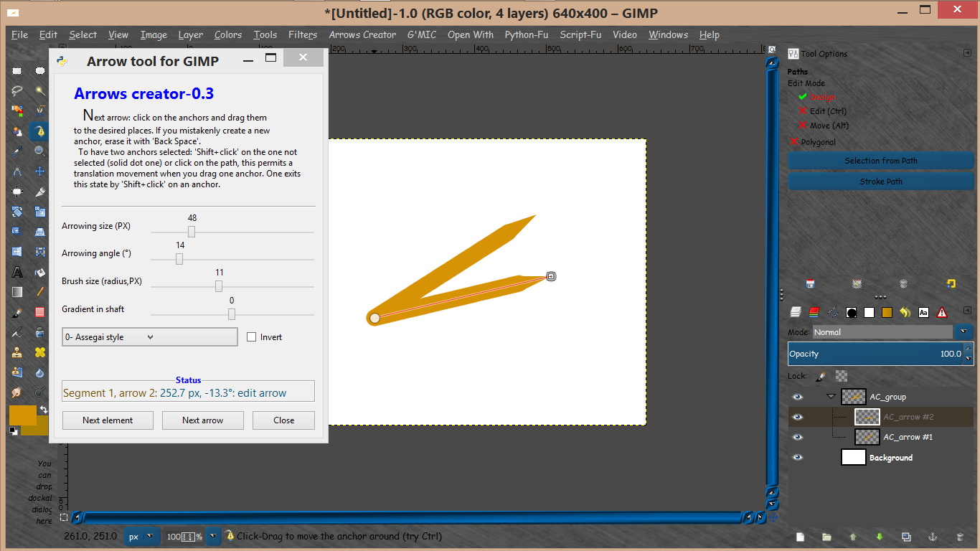The height and width of the screenshot is (551, 980).
Task: Select the Ellipse Select tool
Action: [x=40, y=70]
